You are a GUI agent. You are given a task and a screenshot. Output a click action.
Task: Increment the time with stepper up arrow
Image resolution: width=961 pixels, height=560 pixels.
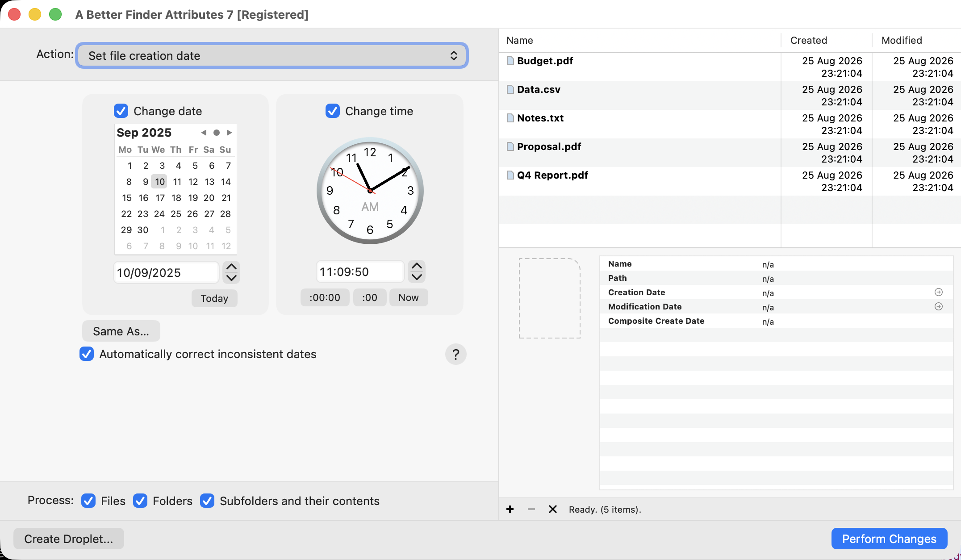[x=417, y=266]
